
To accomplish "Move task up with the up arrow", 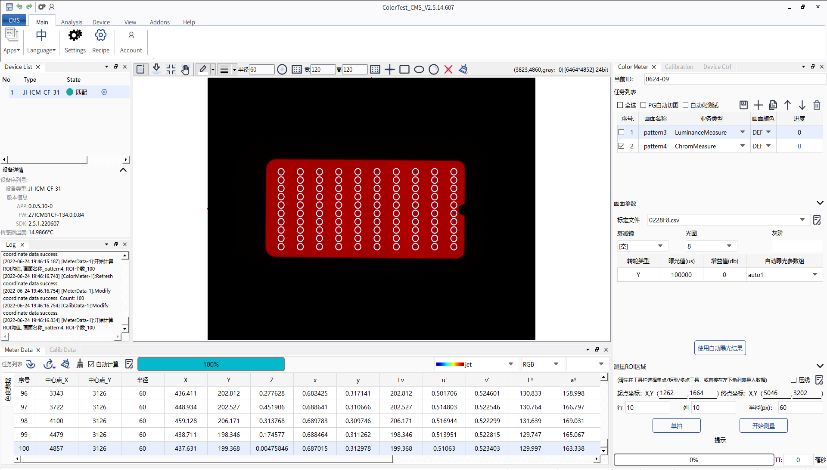I will [787, 105].
